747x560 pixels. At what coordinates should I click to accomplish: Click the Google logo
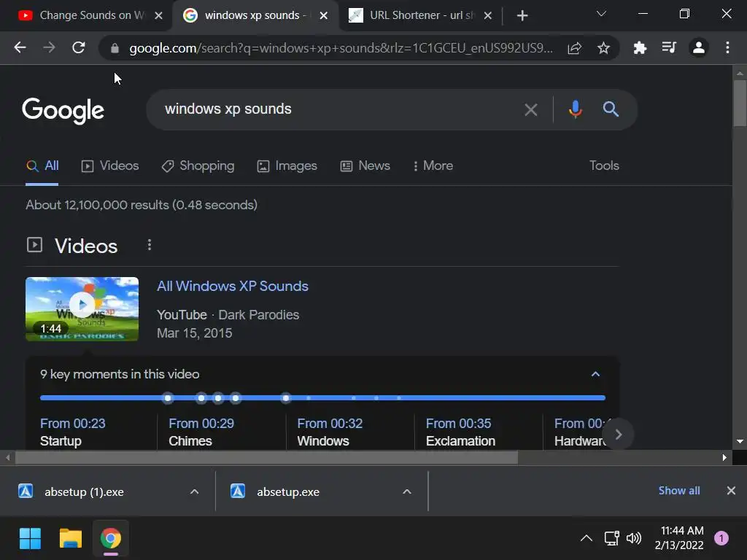[x=63, y=111]
